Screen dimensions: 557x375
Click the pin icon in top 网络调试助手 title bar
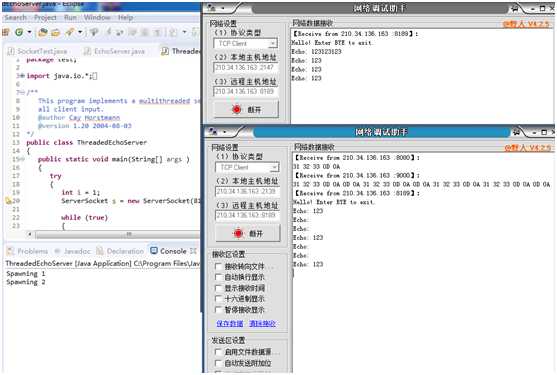tap(514, 9)
